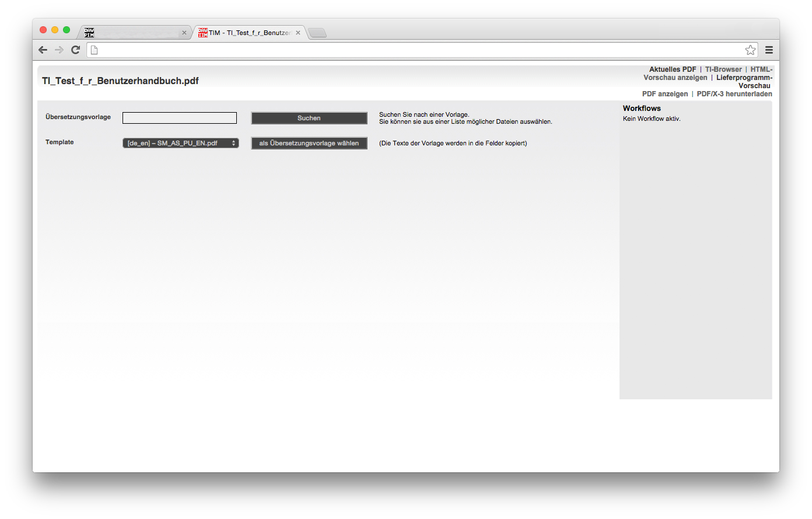Expand the Template dropdown
The height and width of the screenshot is (519, 812).
[x=180, y=143]
